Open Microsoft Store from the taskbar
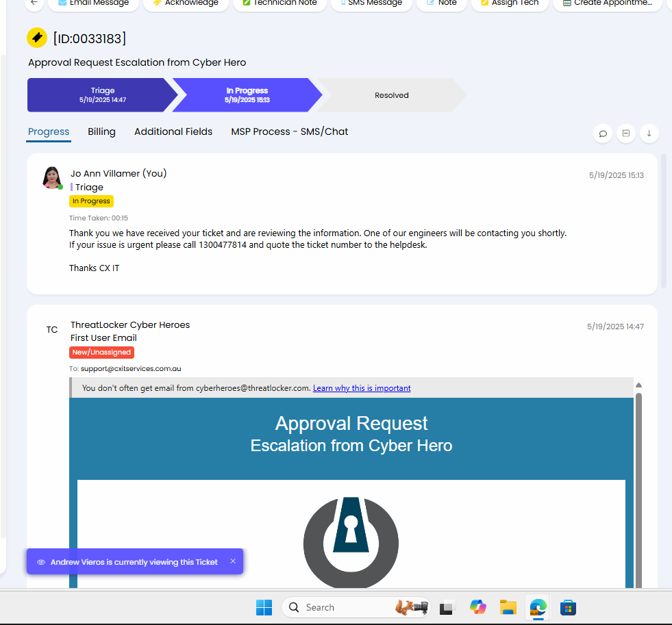 [x=568, y=607]
